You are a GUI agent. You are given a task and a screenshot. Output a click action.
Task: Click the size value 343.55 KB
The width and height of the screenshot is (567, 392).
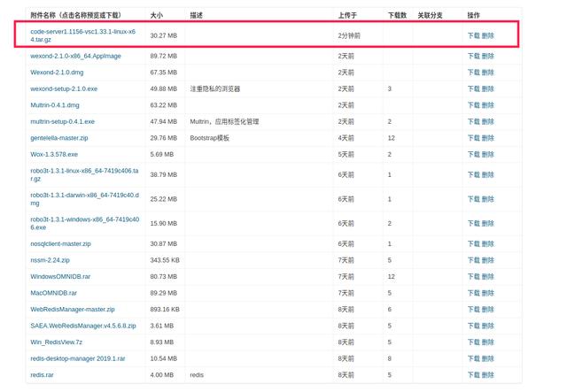click(x=165, y=260)
